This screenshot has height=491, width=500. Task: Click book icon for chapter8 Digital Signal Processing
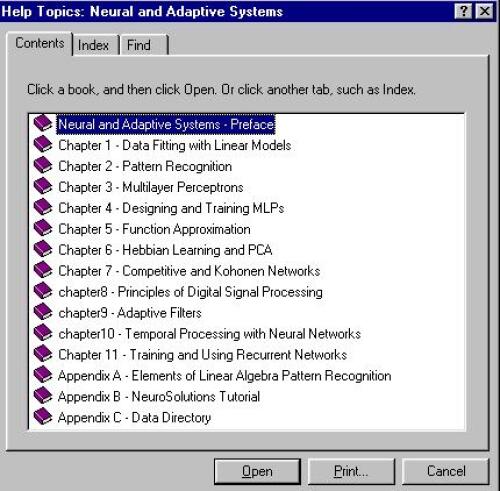[43, 291]
